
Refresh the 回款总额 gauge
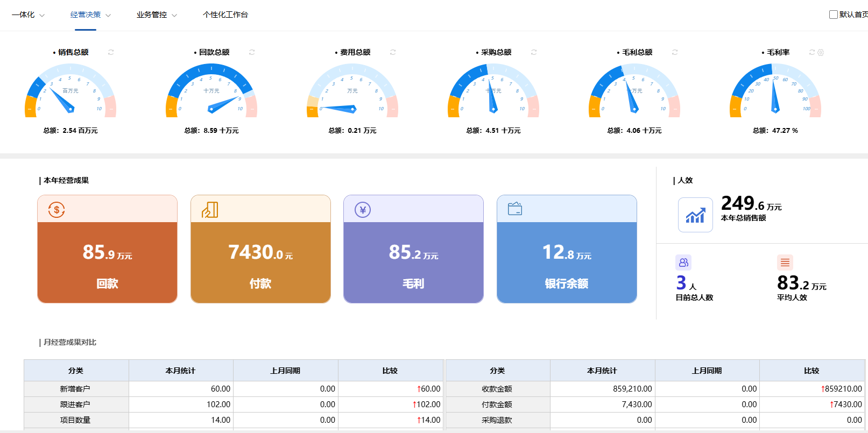[x=252, y=52]
